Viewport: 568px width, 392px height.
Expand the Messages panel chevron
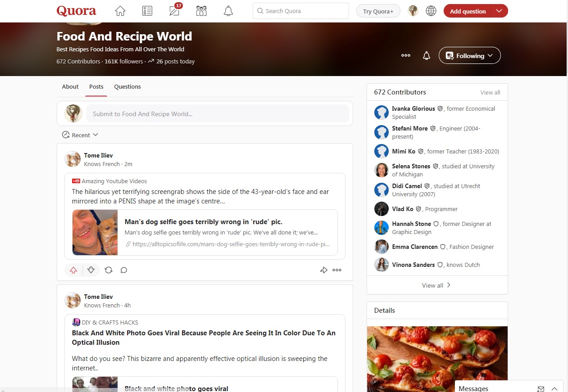coord(554,388)
